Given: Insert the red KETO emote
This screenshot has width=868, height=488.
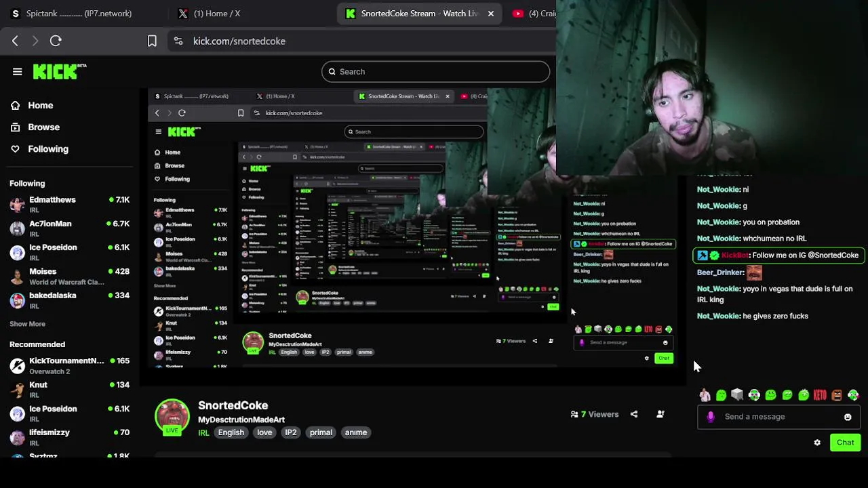Looking at the screenshot, I should [820, 395].
